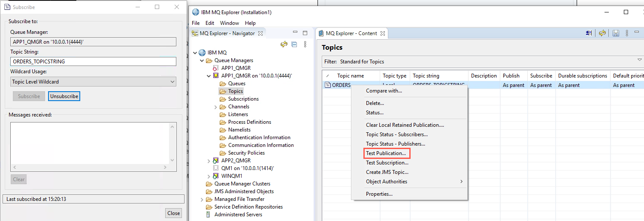The width and height of the screenshot is (644, 221).
Task: Click the Save icon in the Content toolbar
Action: point(616,33)
